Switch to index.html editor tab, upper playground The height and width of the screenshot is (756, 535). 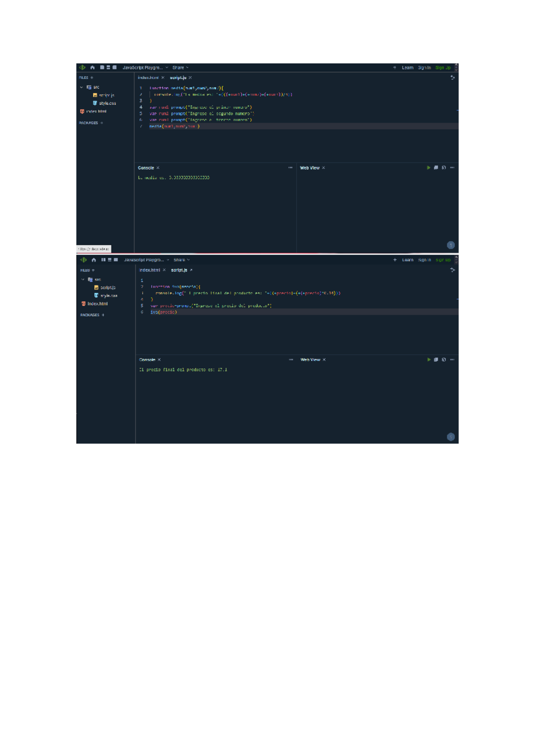pos(148,78)
